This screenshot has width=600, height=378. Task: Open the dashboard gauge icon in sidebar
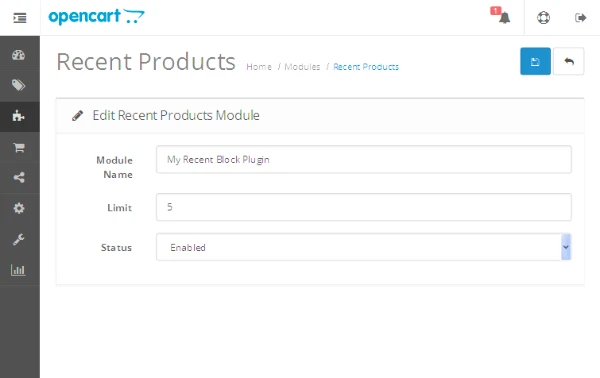tap(18, 55)
